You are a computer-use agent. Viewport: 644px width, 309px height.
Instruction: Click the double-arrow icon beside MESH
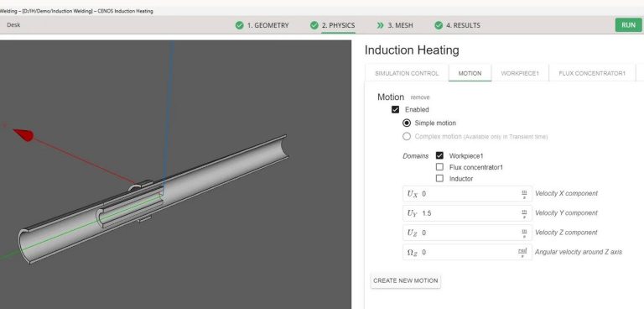[x=381, y=25]
